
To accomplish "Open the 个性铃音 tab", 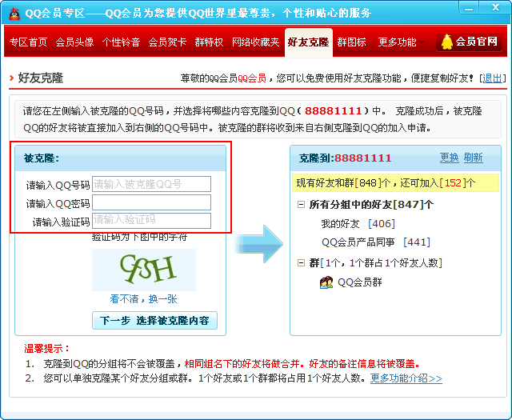I will pos(121,42).
